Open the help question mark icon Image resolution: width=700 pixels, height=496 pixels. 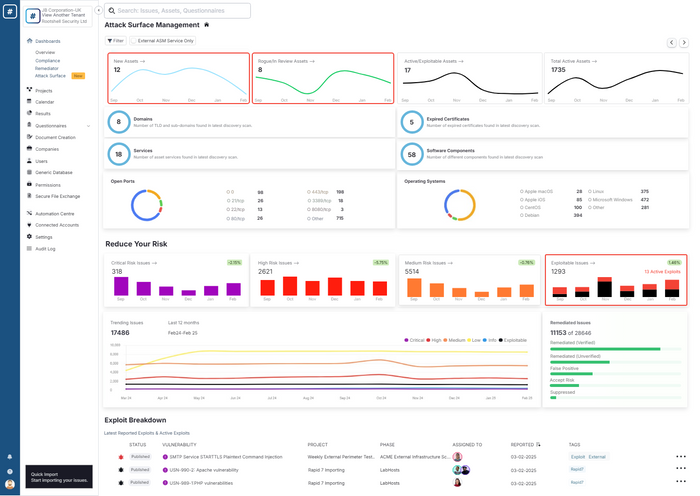[10, 471]
